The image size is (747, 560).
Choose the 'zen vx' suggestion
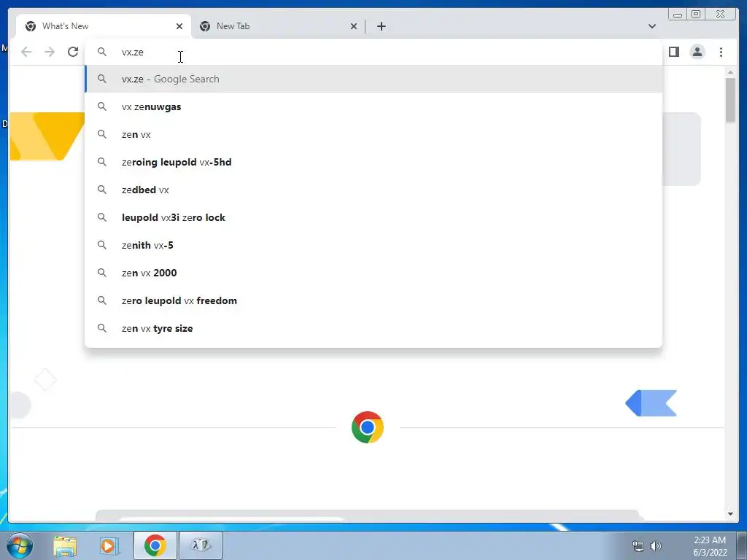[373, 134]
